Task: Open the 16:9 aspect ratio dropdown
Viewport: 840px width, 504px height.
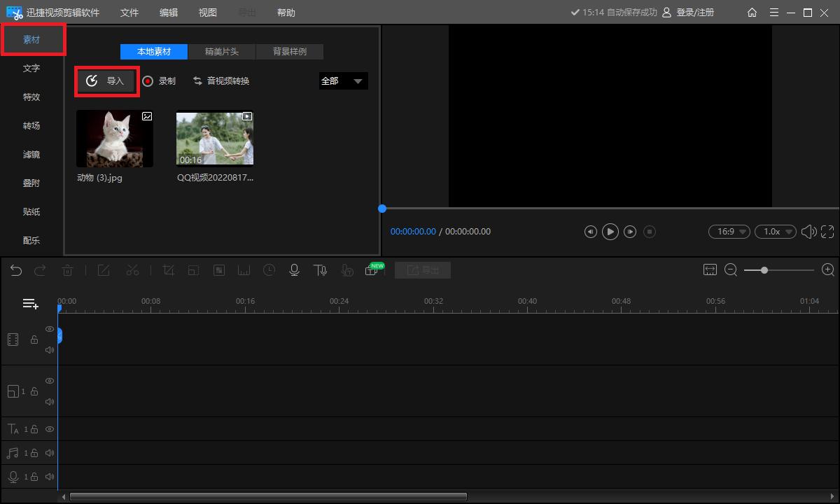Action: pos(729,232)
